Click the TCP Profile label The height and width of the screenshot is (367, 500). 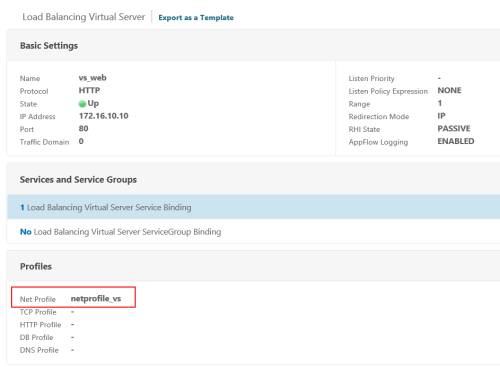pyautogui.click(x=38, y=312)
